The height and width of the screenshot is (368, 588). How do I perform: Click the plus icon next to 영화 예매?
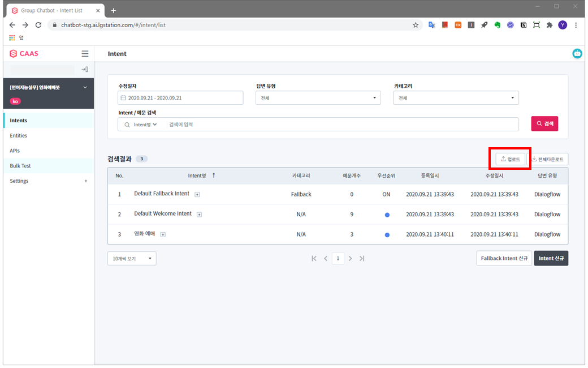click(x=163, y=234)
